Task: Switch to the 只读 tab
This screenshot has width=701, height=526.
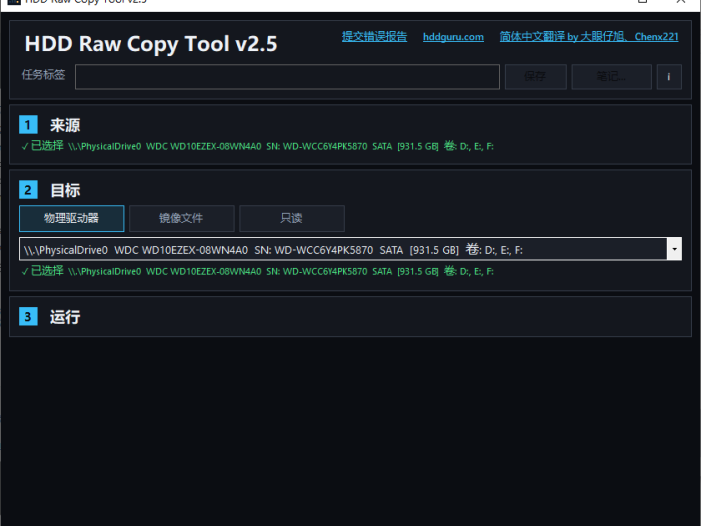Action: coord(291,219)
